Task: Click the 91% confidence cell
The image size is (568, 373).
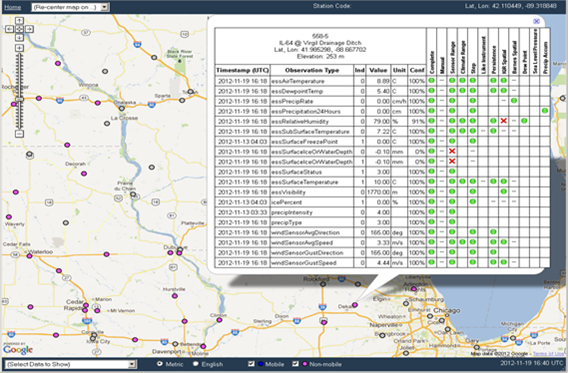Action: [417, 121]
